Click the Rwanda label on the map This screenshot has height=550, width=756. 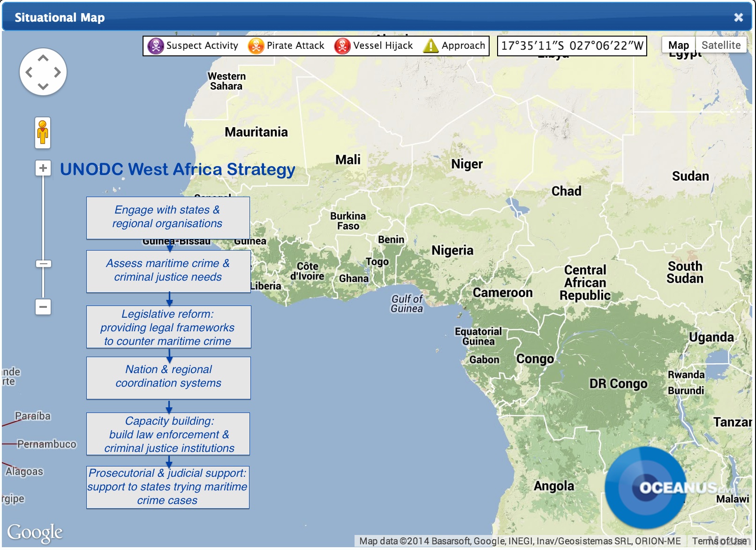(686, 374)
